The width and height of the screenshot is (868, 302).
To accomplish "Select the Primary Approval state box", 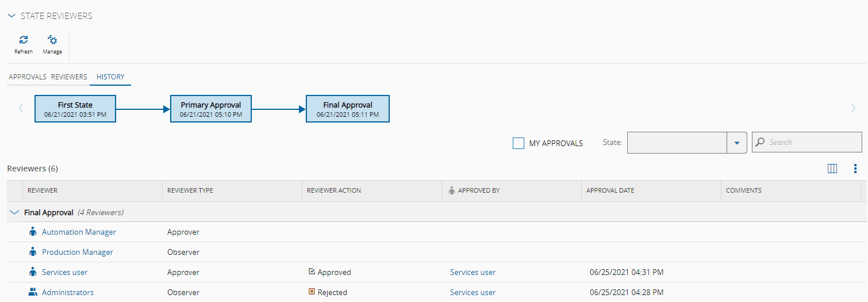I will click(x=211, y=109).
